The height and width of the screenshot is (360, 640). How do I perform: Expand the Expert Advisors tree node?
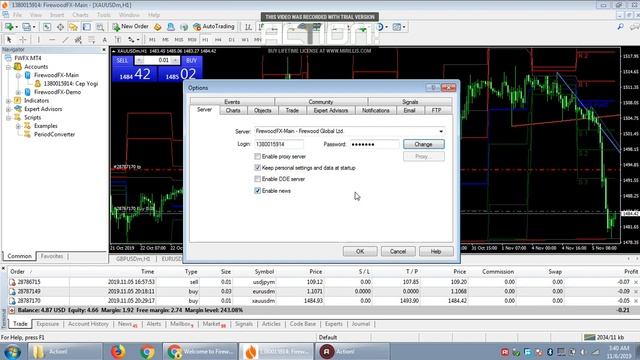click(x=8, y=109)
